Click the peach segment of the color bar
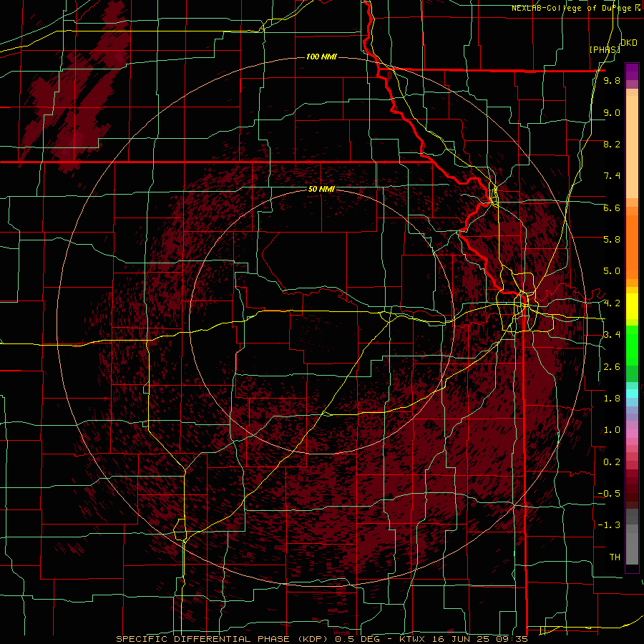The image size is (644, 644). 632,144
